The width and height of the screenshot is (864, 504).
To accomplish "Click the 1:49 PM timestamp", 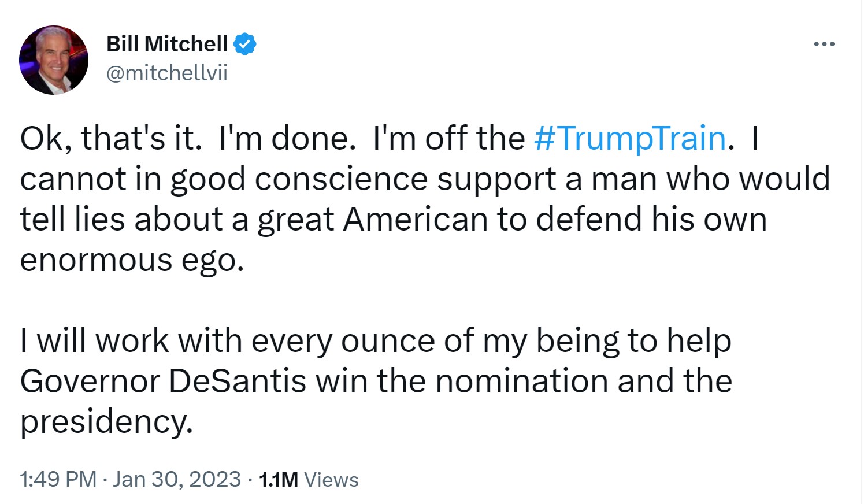I will click(58, 479).
